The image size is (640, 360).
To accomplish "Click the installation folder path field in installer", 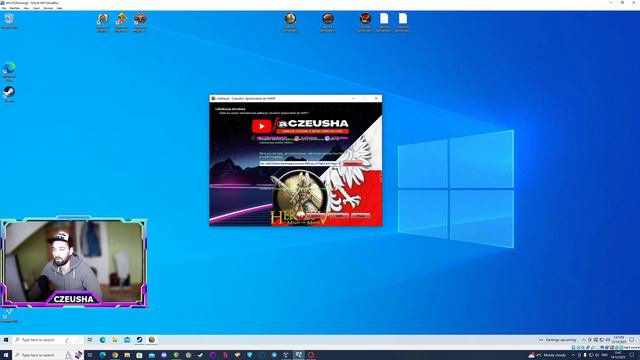I will [x=300, y=163].
